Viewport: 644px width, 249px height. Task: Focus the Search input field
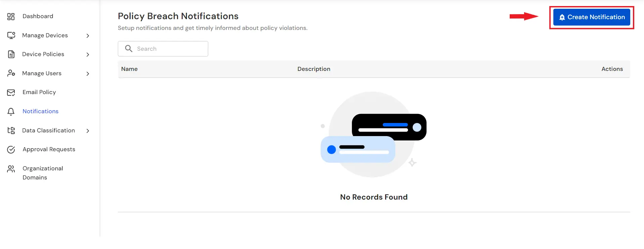163,49
